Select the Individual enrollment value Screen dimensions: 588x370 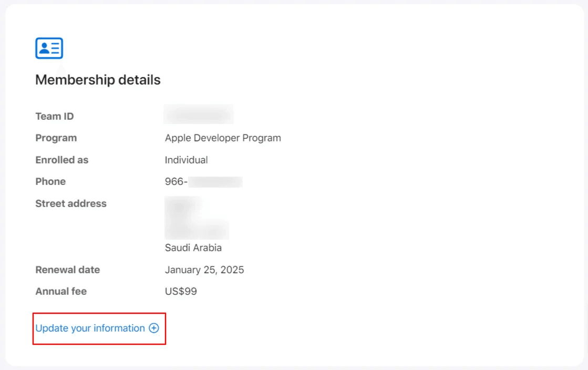pyautogui.click(x=186, y=160)
